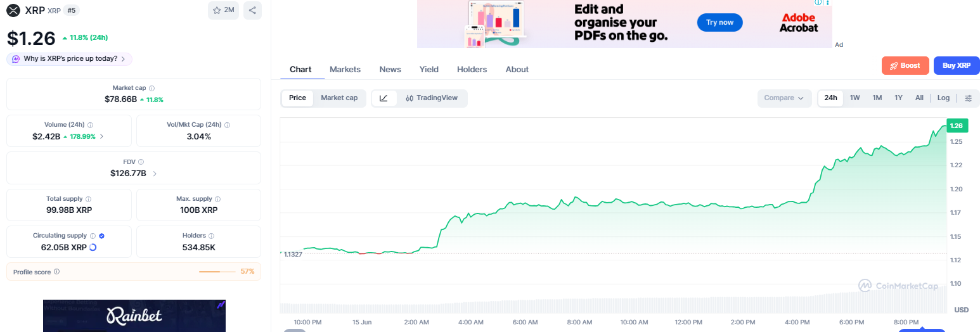Click the ad info icon above Adobe banner
980x332 pixels.
(818, 3)
